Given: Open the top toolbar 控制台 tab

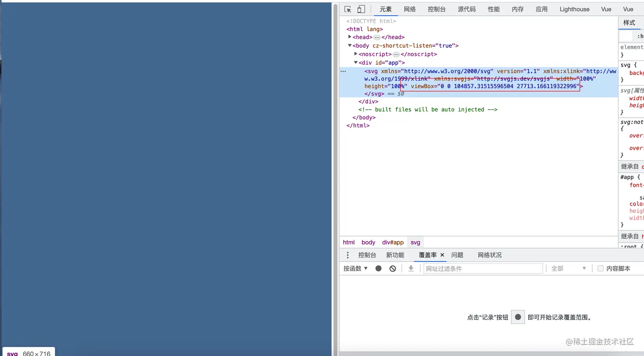Looking at the screenshot, I should (437, 9).
